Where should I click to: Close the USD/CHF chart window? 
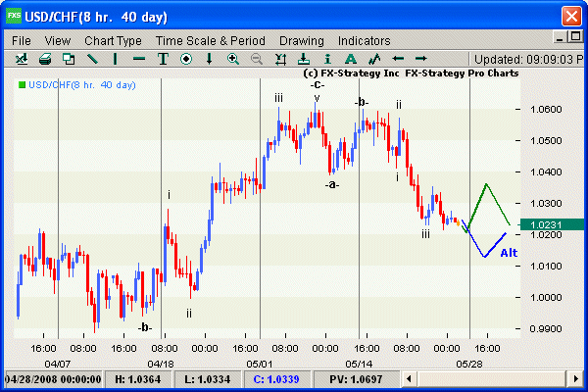coord(571,17)
